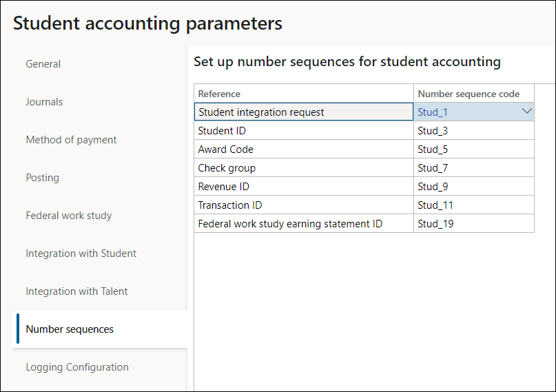Switch to the Journals tab
This screenshot has width=556, height=392.
[44, 102]
